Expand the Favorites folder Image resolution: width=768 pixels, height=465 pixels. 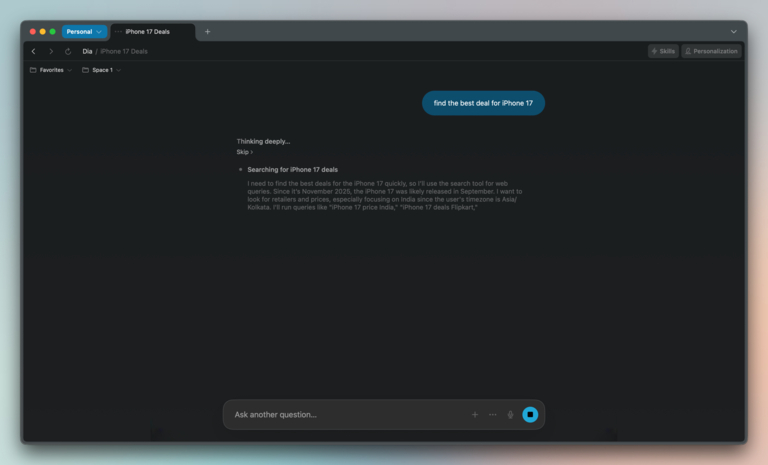(x=51, y=70)
